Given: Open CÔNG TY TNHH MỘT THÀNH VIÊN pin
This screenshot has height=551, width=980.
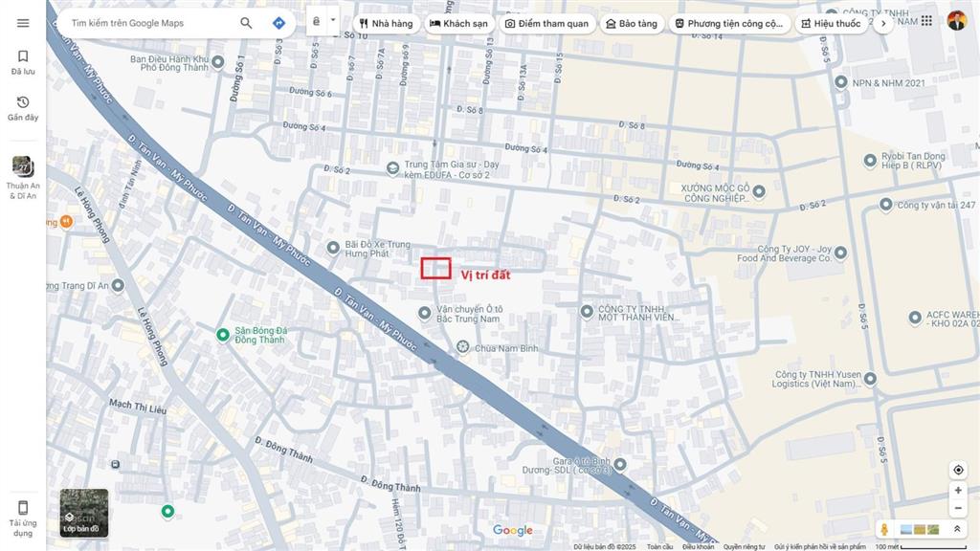Looking at the screenshot, I should click(587, 311).
